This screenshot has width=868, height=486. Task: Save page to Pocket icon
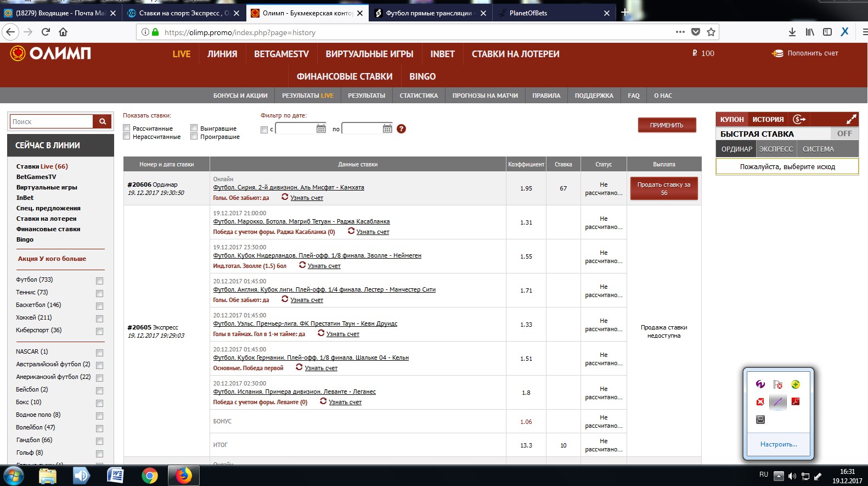(696, 32)
